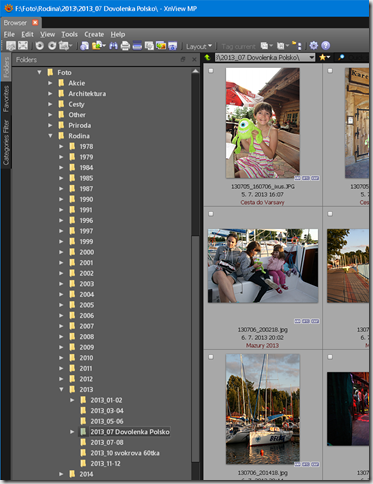This screenshot has height=484, width=373.
Task: Tick checkbox for 130705_160706 thumbnail
Action: (211, 71)
